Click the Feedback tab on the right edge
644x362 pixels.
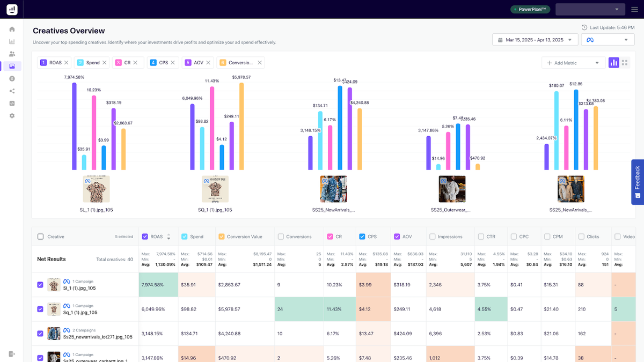tap(637, 182)
